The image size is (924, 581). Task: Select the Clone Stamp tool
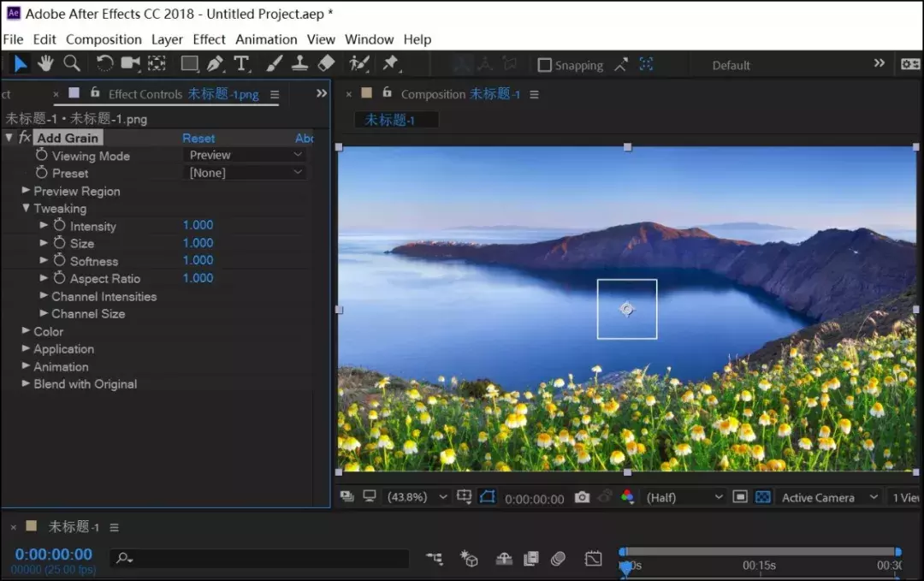tap(299, 63)
